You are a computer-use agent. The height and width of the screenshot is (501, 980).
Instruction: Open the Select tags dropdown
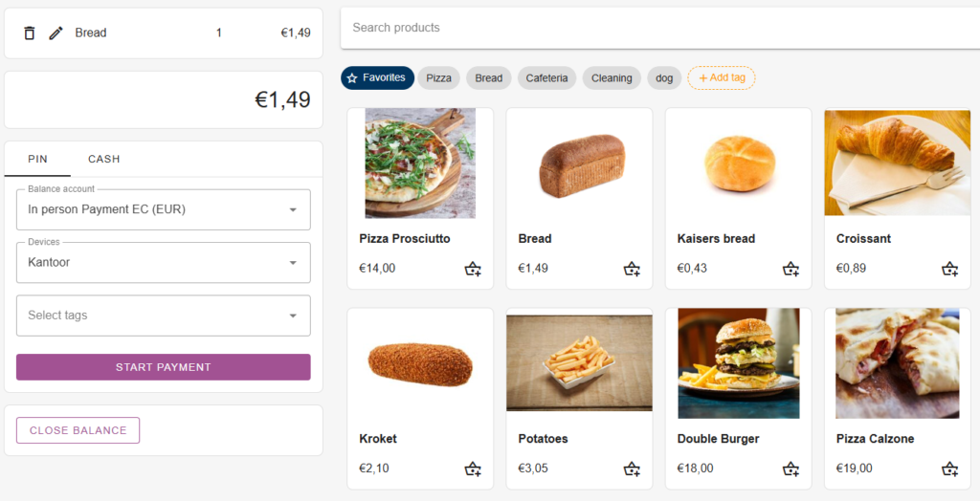coord(164,316)
